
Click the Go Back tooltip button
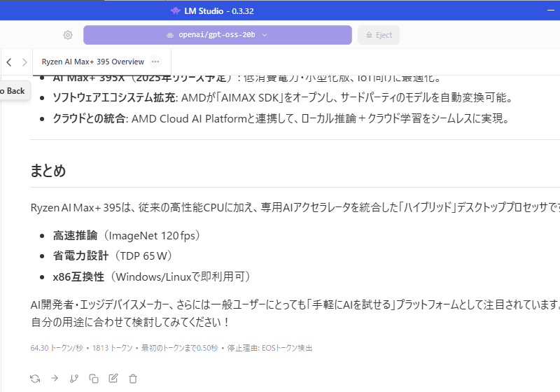click(13, 91)
